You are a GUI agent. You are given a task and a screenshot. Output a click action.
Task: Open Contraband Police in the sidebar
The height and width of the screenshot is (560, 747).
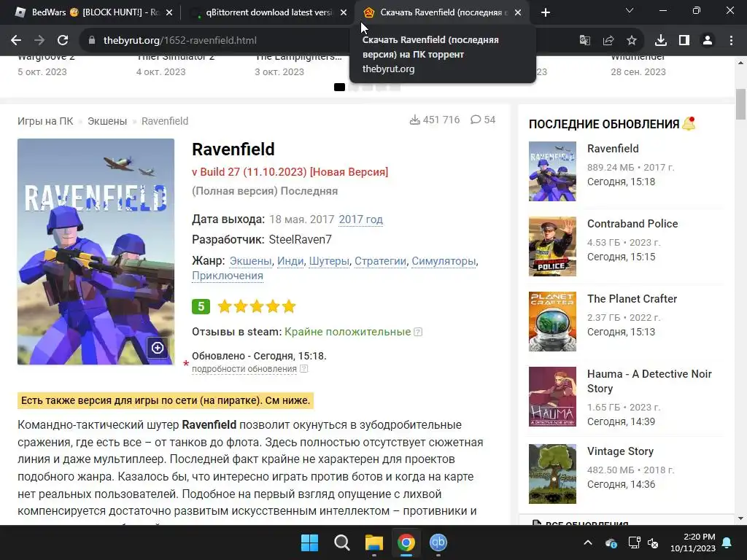point(632,224)
